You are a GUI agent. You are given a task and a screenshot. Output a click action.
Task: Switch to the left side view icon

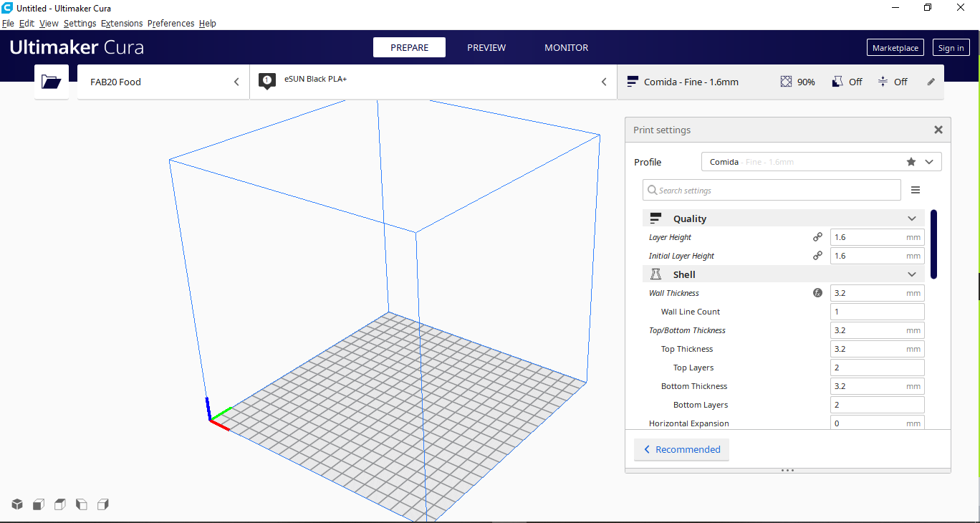point(82,504)
